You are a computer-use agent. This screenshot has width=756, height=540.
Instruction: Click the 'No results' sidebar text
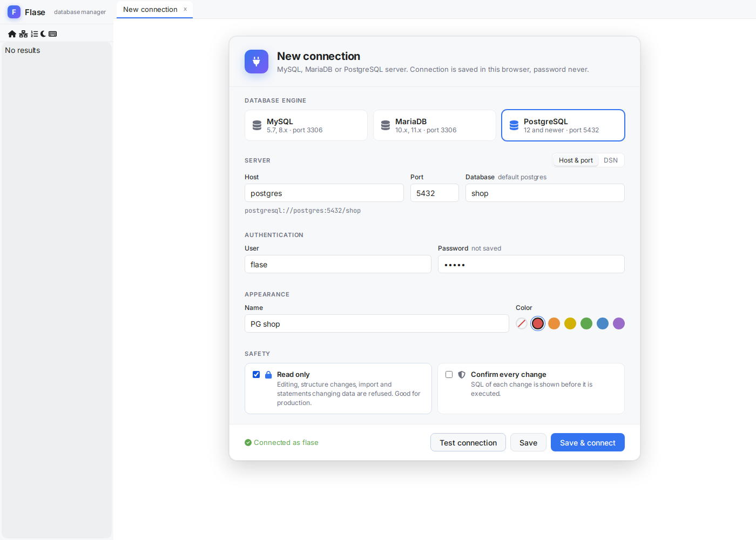(x=23, y=50)
